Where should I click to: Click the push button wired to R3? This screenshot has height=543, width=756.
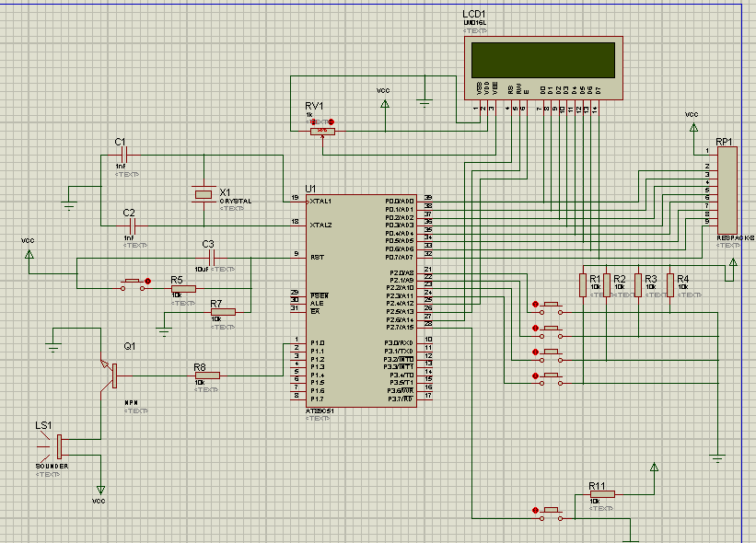click(552, 332)
